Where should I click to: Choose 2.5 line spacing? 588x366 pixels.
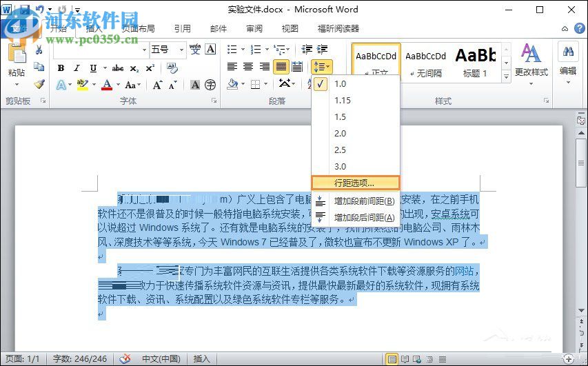tap(356, 150)
